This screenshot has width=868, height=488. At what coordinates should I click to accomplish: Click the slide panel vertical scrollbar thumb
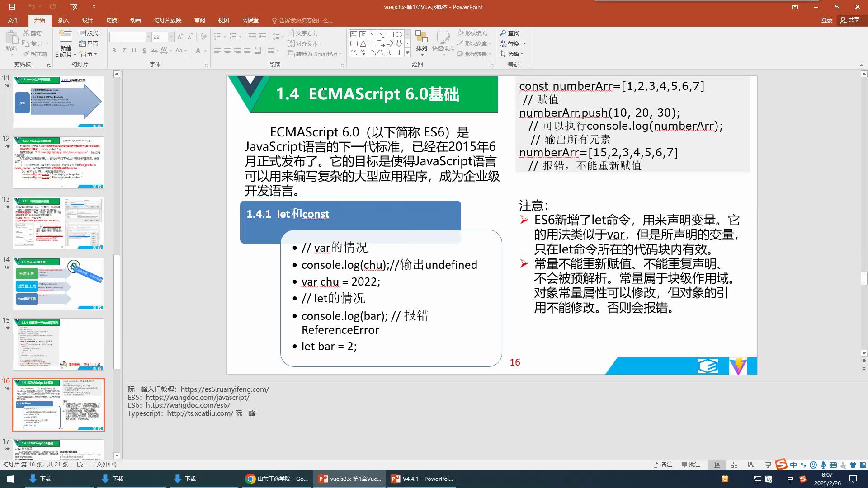click(117, 312)
